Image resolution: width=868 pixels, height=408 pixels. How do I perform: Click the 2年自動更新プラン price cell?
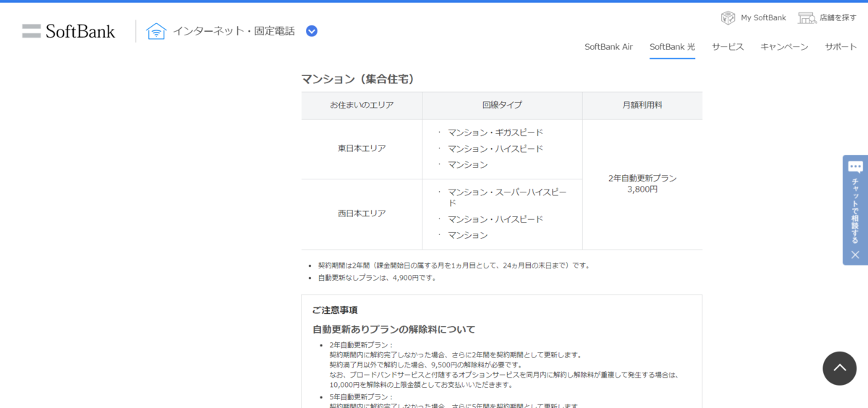coord(642,184)
